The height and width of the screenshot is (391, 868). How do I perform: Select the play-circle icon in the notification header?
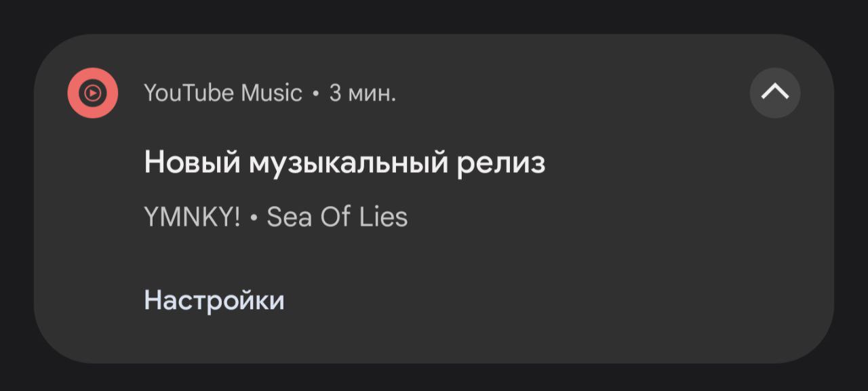[93, 93]
